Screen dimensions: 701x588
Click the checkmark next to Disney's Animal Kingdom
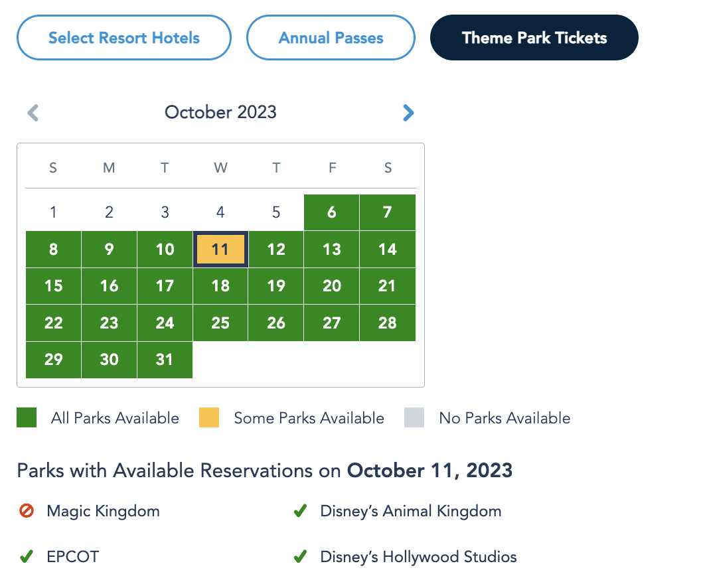click(x=300, y=512)
